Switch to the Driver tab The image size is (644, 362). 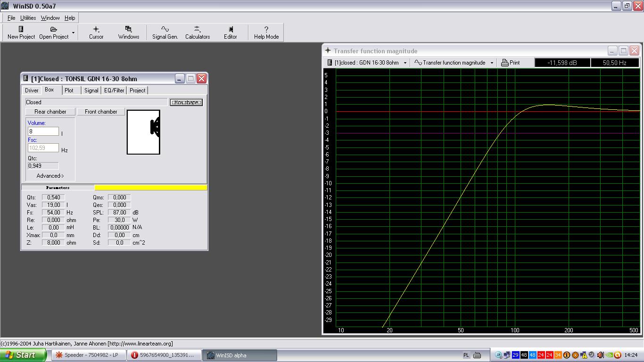coord(32,90)
